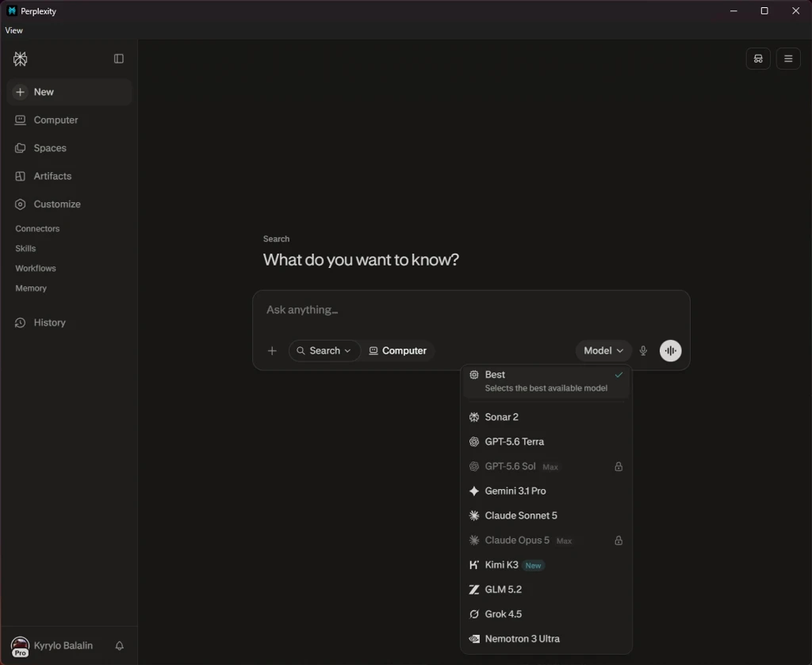Open Artifacts from the sidebar

70,176
